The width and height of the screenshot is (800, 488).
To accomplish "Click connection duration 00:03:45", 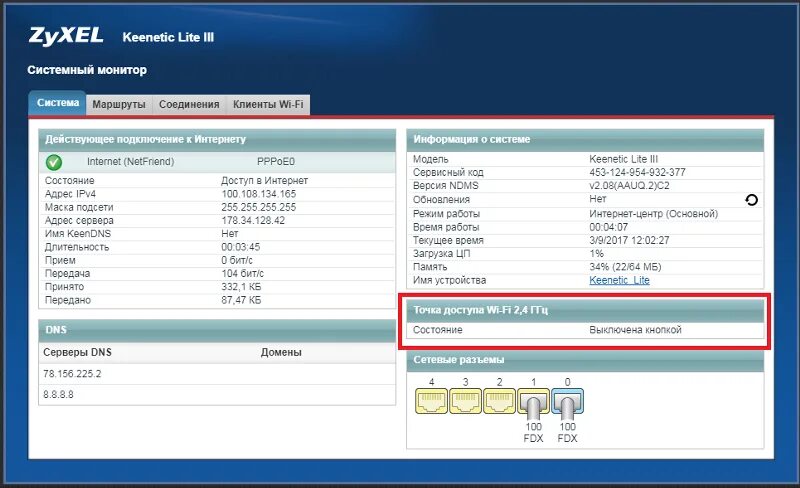I will (x=240, y=247).
